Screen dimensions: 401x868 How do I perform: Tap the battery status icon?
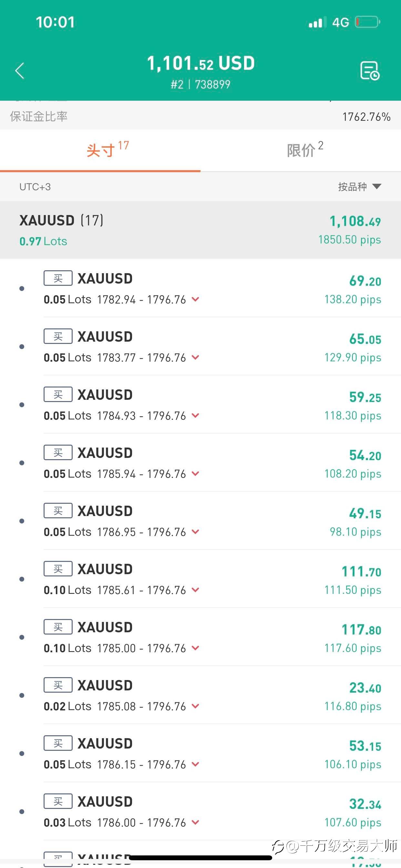click(367, 22)
